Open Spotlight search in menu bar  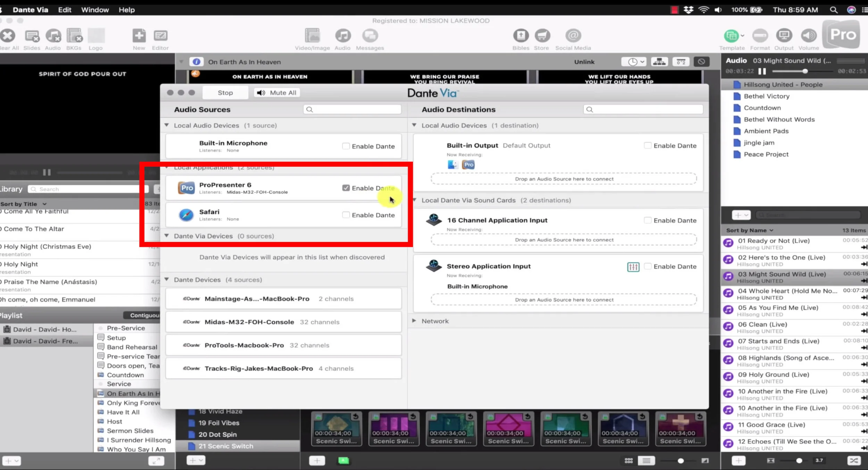(x=834, y=10)
